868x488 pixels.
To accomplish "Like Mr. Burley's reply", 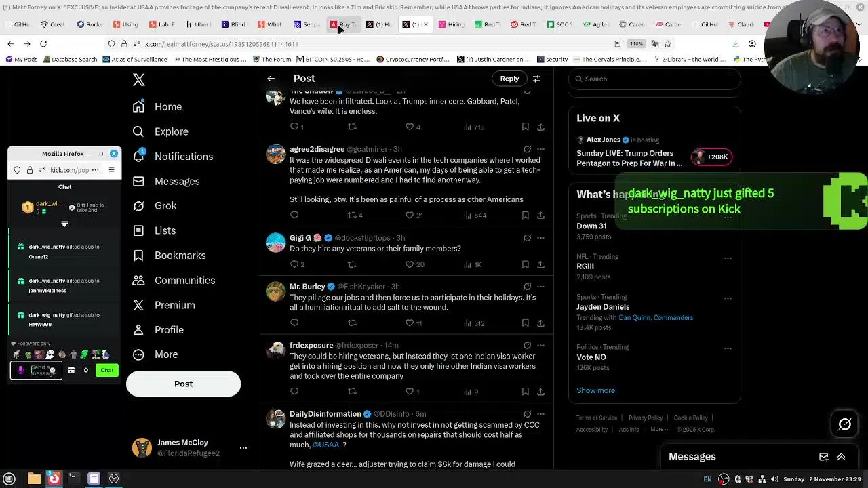I will click(x=409, y=323).
